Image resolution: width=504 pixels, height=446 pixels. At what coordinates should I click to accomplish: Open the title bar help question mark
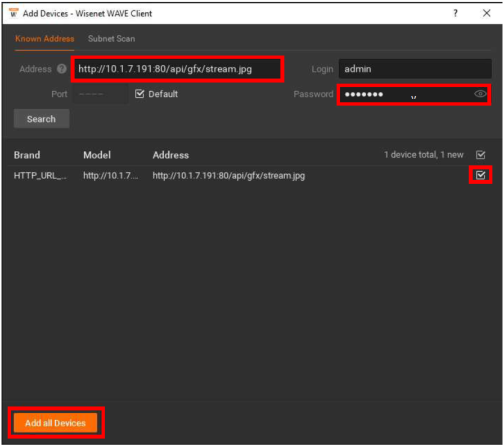click(455, 13)
